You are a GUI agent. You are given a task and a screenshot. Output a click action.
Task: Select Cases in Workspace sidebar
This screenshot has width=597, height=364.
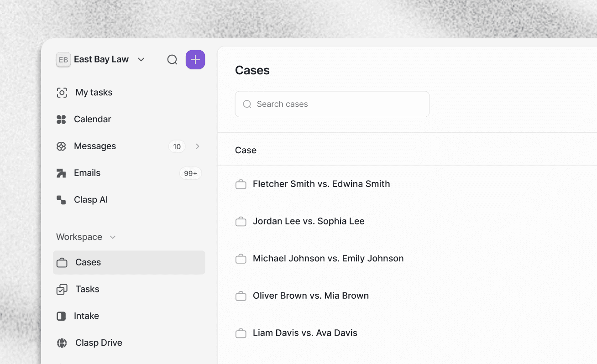[x=129, y=263]
